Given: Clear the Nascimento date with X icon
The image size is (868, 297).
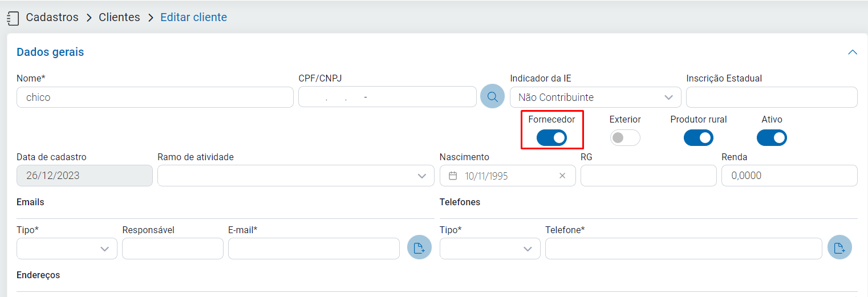Looking at the screenshot, I should 562,176.
